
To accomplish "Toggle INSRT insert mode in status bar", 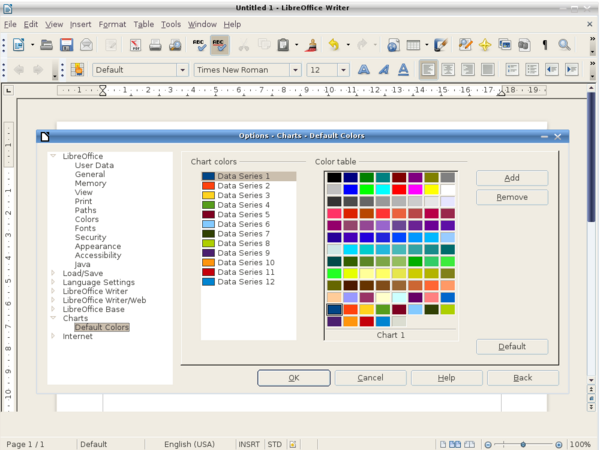I will [249, 443].
